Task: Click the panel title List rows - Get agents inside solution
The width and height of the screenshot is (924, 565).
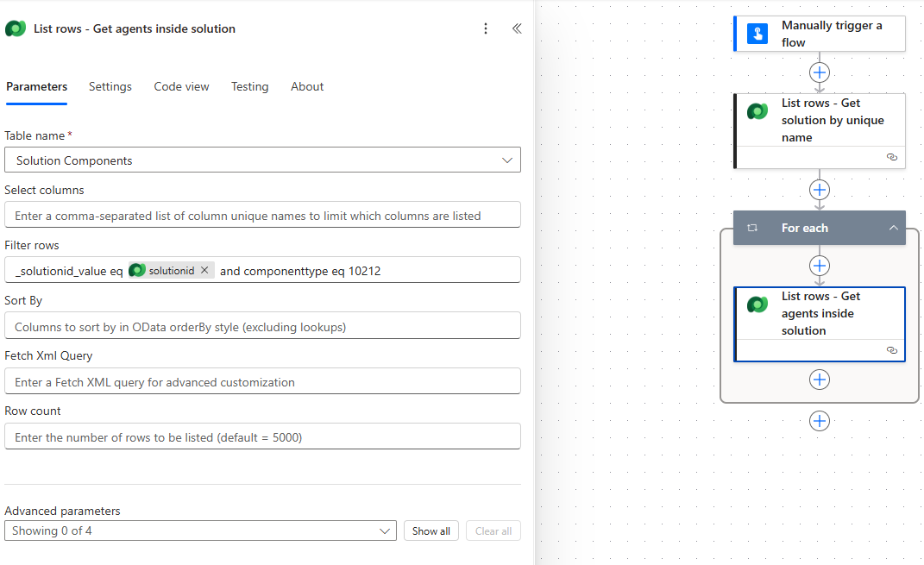Action: (135, 28)
